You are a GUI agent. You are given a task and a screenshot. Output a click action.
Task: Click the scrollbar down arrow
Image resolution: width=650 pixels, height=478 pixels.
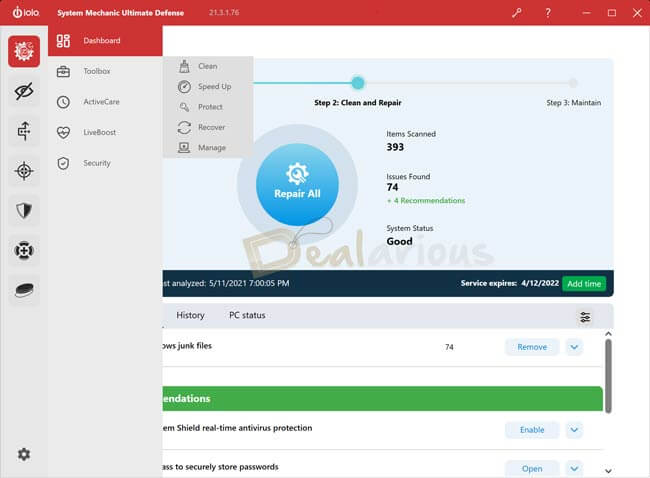click(608, 471)
